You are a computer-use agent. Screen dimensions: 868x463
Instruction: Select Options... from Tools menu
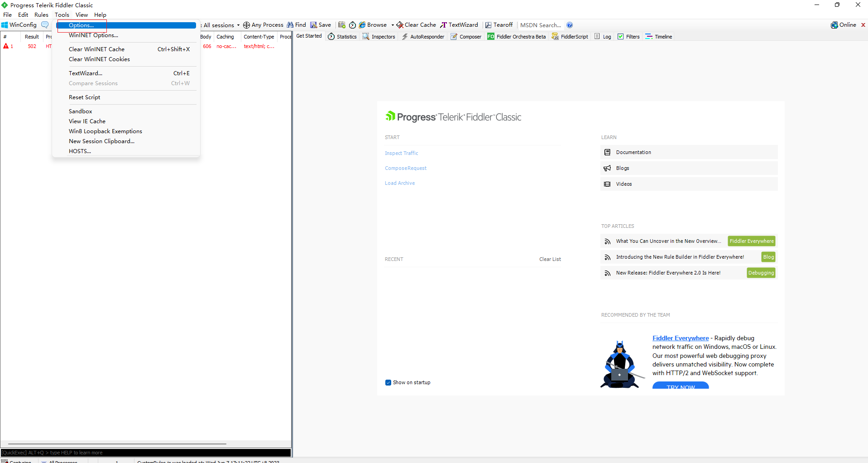point(126,25)
